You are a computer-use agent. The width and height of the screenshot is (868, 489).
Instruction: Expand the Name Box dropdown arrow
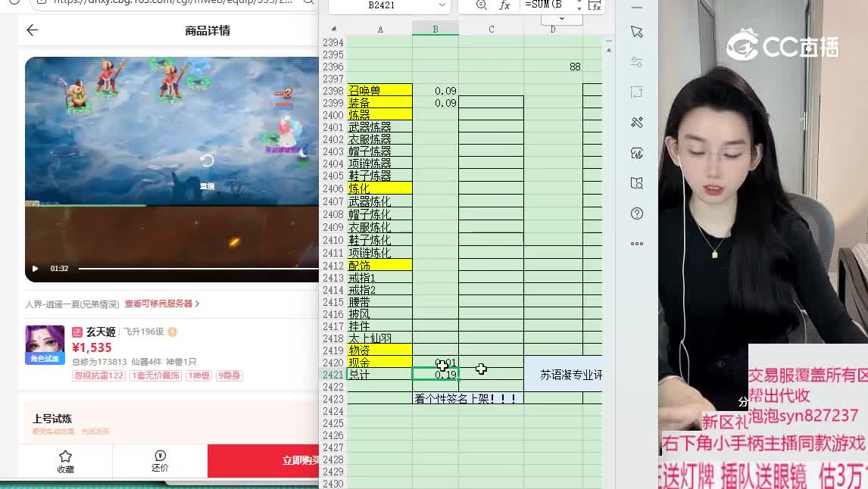442,6
